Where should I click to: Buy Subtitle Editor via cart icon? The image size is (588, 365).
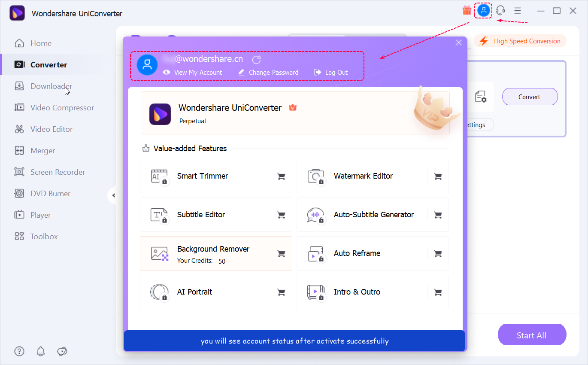pos(282,215)
